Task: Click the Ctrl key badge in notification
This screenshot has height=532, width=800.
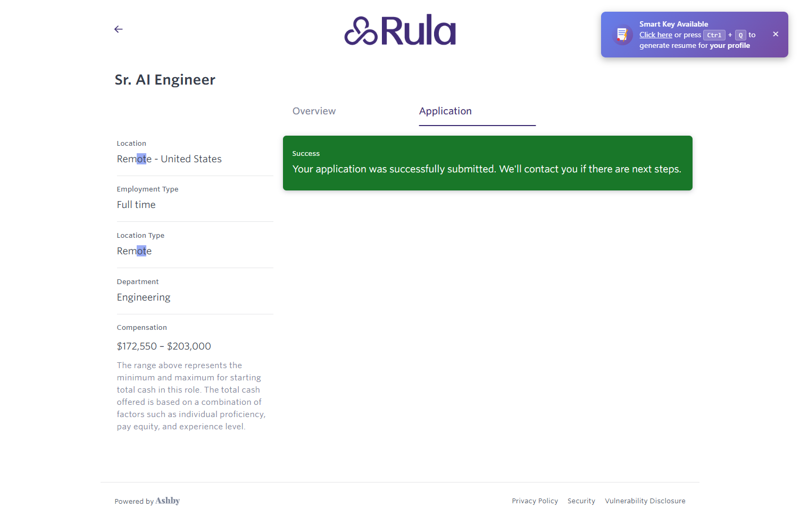Action: [x=714, y=35]
